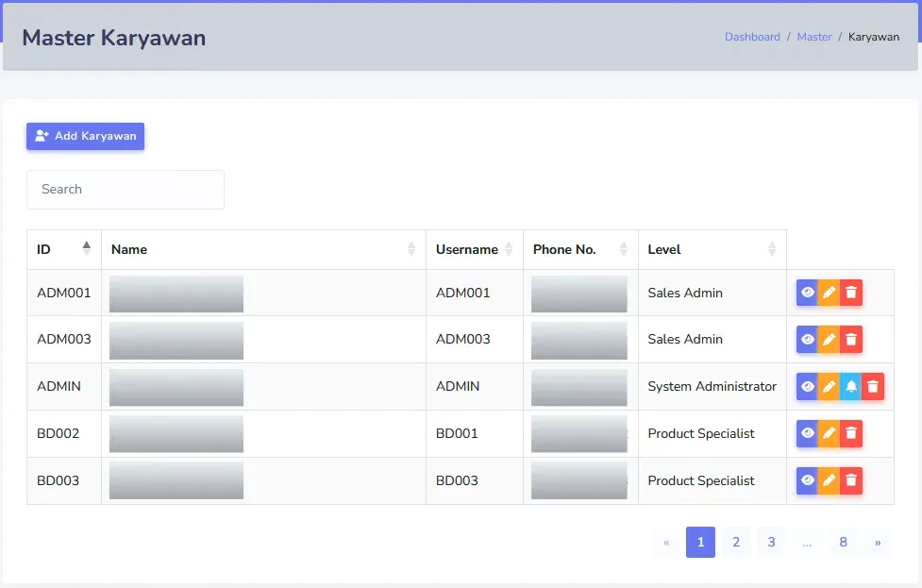The height and width of the screenshot is (588, 922).
Task: Click the pagination ellipsis item
Action: (807, 542)
